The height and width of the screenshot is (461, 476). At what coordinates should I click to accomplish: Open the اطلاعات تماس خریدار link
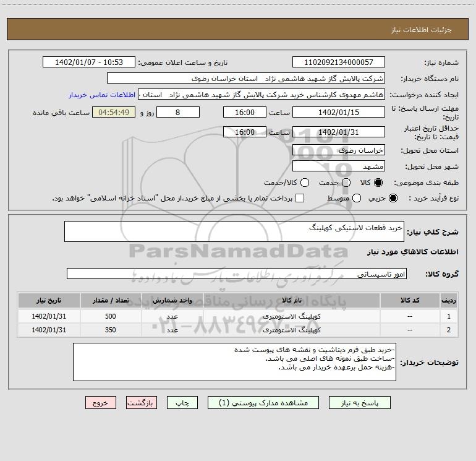(x=102, y=95)
